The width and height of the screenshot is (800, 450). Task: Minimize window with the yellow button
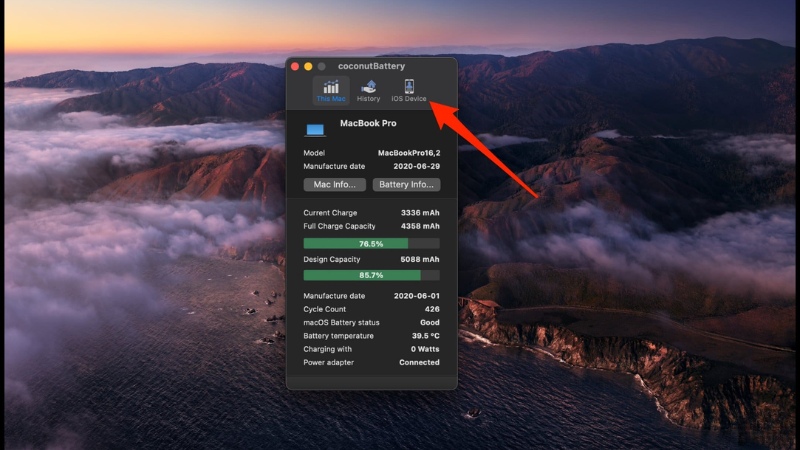(x=308, y=66)
